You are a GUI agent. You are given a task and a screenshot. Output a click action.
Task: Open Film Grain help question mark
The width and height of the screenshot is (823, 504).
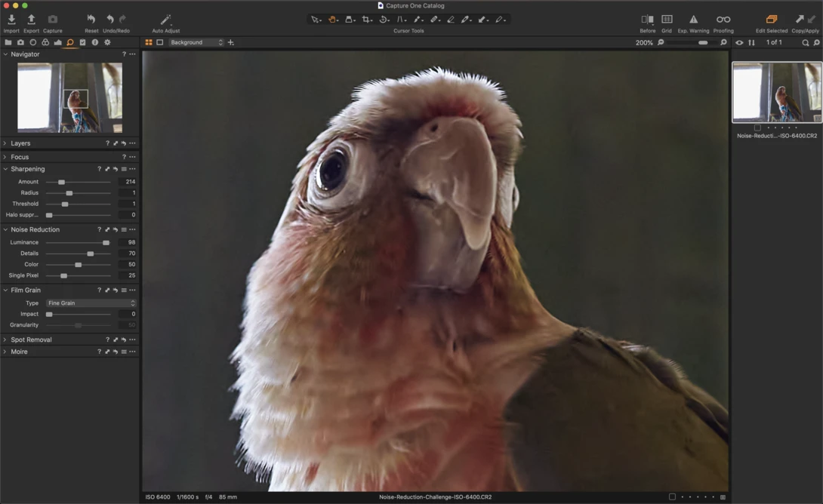pyautogui.click(x=99, y=290)
